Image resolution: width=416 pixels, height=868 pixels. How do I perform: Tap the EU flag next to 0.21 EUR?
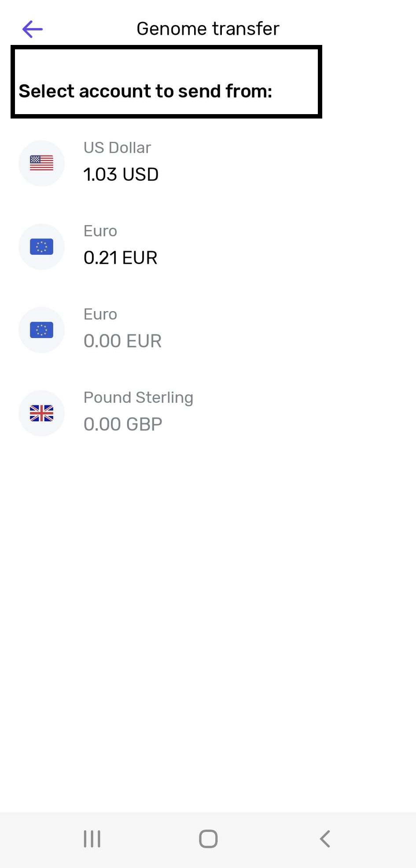[x=41, y=246]
